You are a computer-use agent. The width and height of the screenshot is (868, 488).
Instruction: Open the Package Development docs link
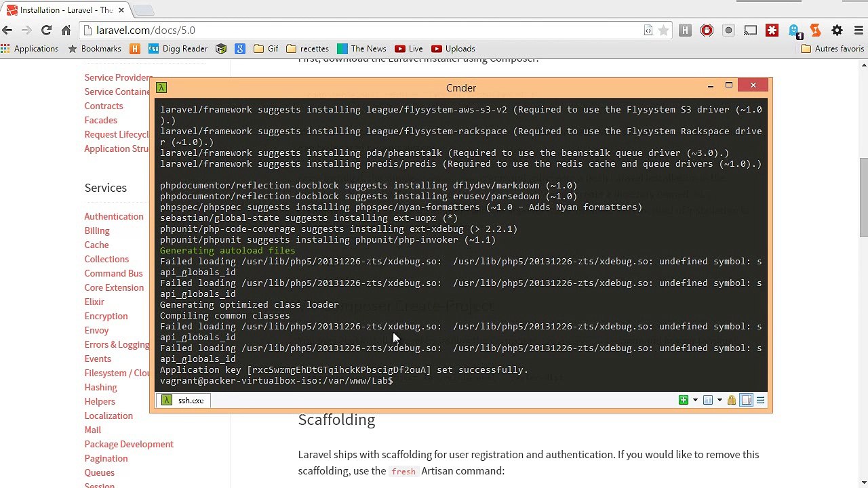pos(129,445)
